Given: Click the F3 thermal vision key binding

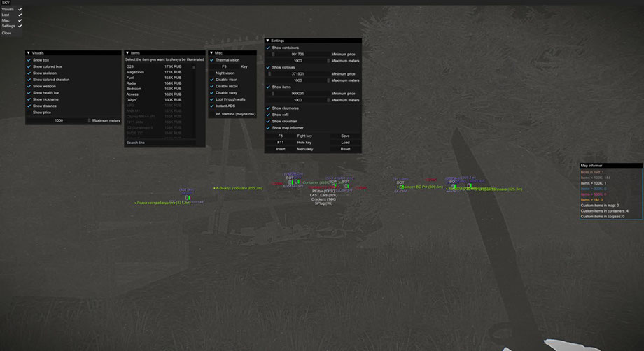Looking at the screenshot, I should [x=224, y=66].
